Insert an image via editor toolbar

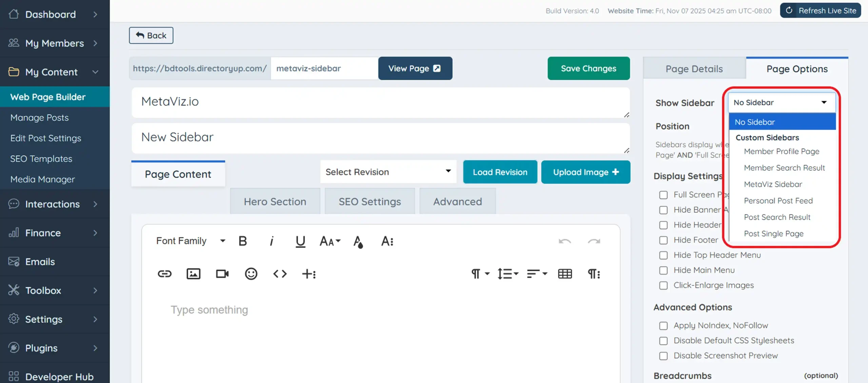tap(193, 274)
